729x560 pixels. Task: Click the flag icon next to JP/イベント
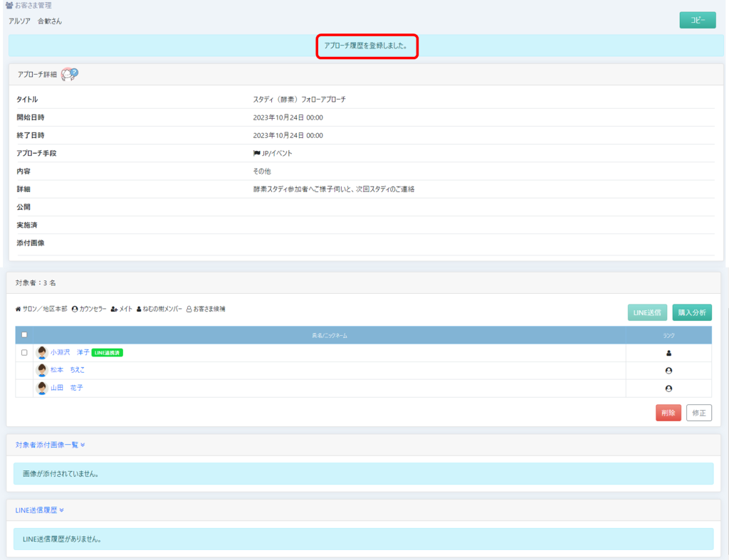(x=257, y=153)
